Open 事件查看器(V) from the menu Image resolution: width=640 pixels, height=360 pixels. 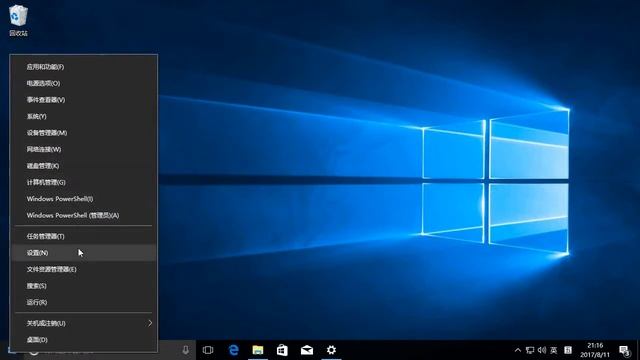[x=83, y=100]
